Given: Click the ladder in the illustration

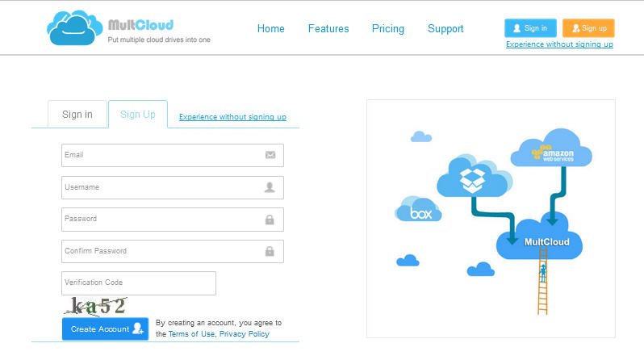Looking at the screenshot, I should pyautogui.click(x=542, y=282).
